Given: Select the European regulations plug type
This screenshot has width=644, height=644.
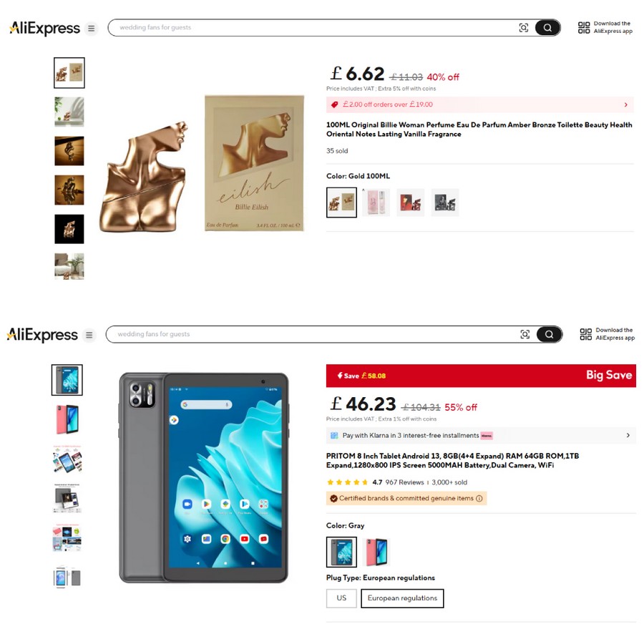Looking at the screenshot, I should 402,598.
